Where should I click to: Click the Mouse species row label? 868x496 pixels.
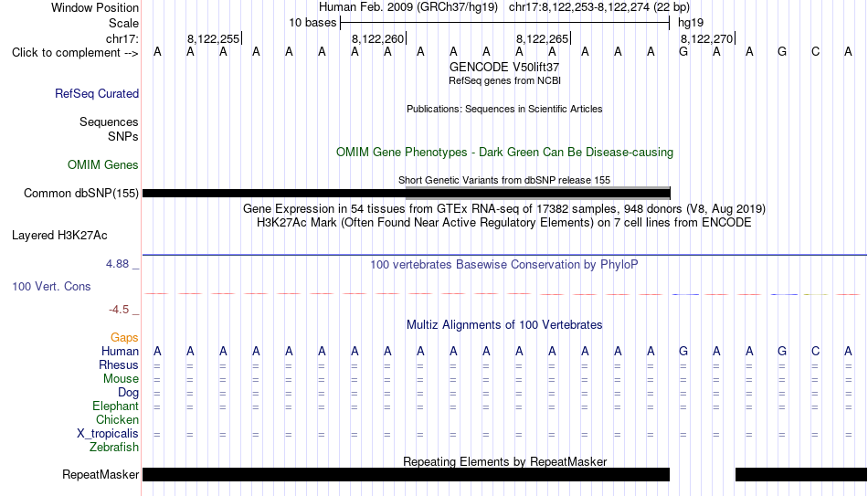click(122, 379)
